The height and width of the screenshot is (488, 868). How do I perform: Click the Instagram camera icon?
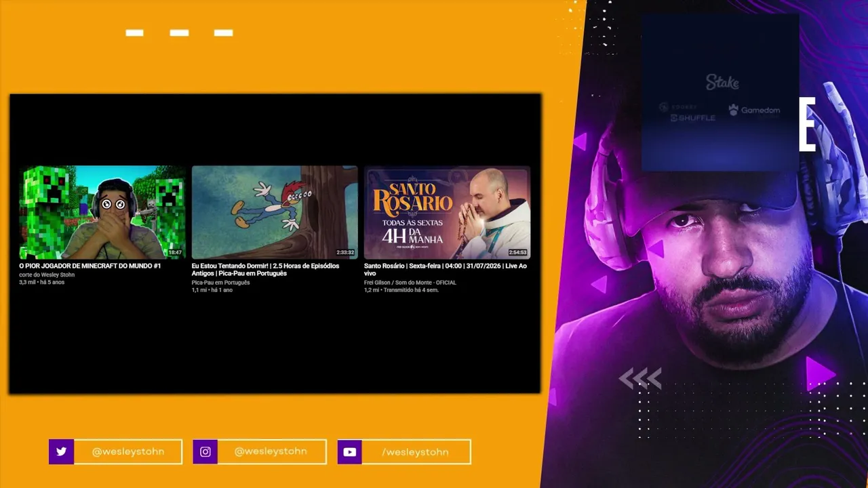pos(205,452)
